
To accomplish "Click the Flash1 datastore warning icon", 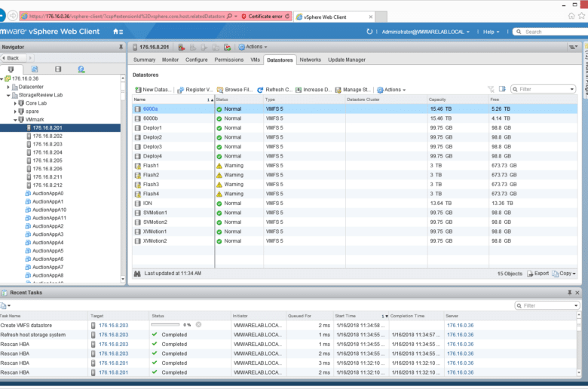I will click(x=219, y=166).
